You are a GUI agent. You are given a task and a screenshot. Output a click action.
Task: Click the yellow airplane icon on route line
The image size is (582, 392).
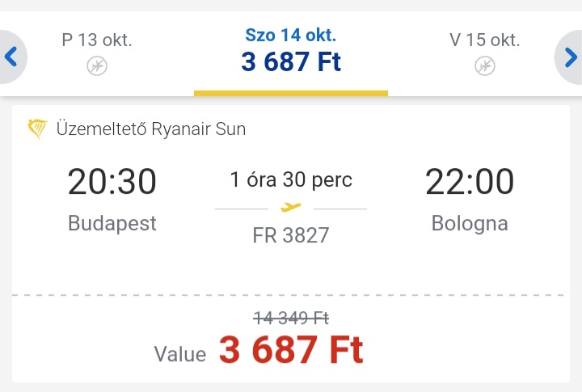291,207
